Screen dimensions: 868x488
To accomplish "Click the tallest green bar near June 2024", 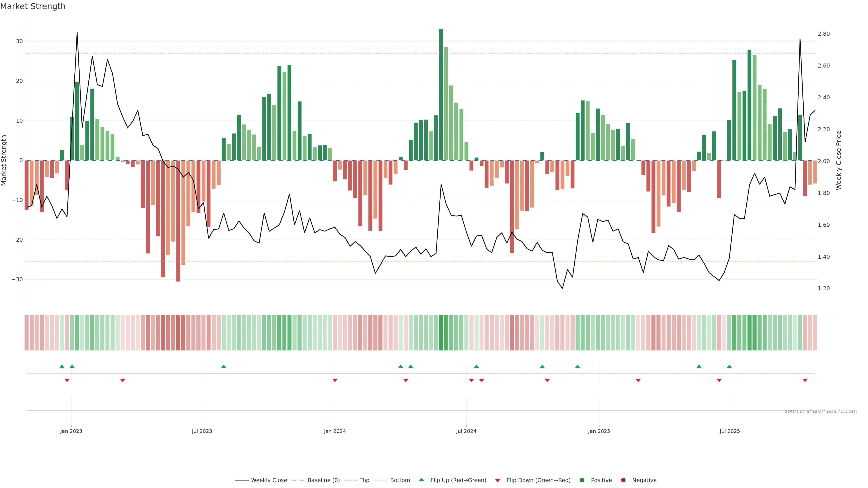I will coord(441,94).
